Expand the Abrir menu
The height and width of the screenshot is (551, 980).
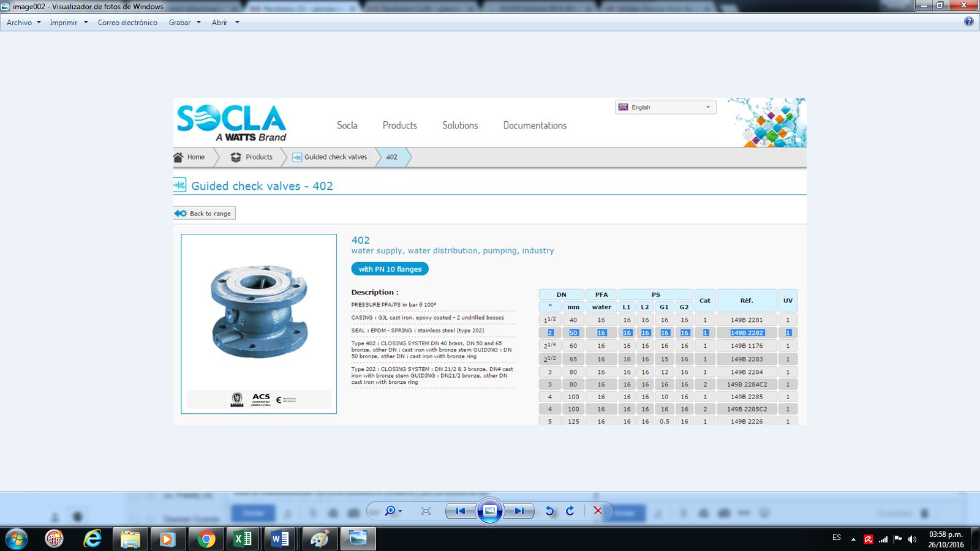(x=225, y=23)
